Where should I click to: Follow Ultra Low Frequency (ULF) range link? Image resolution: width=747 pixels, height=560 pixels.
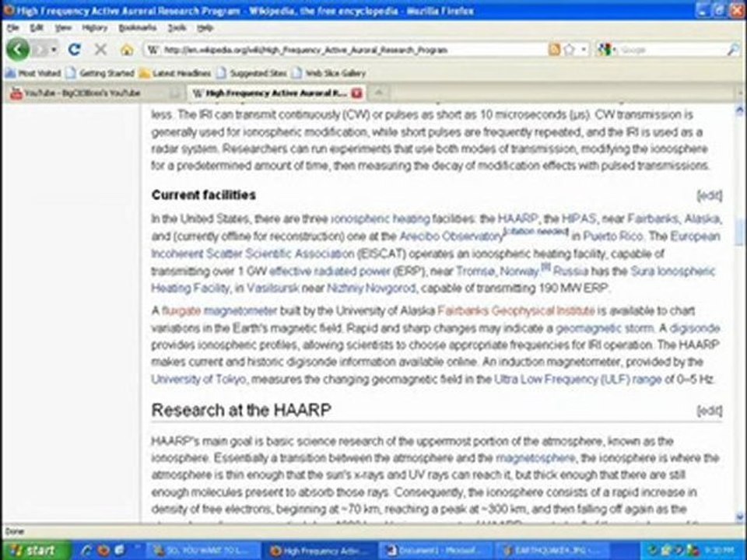point(578,380)
